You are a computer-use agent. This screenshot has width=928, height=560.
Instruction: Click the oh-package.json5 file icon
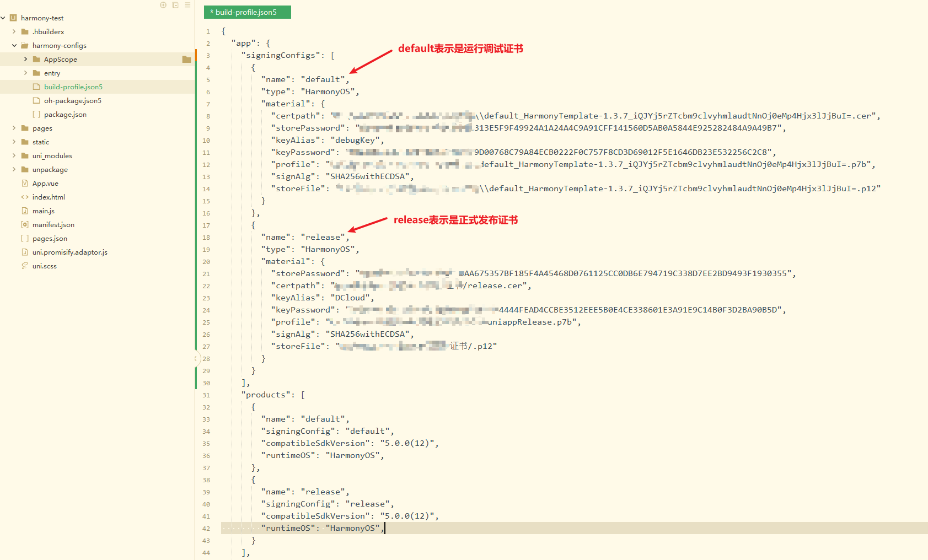(x=36, y=101)
